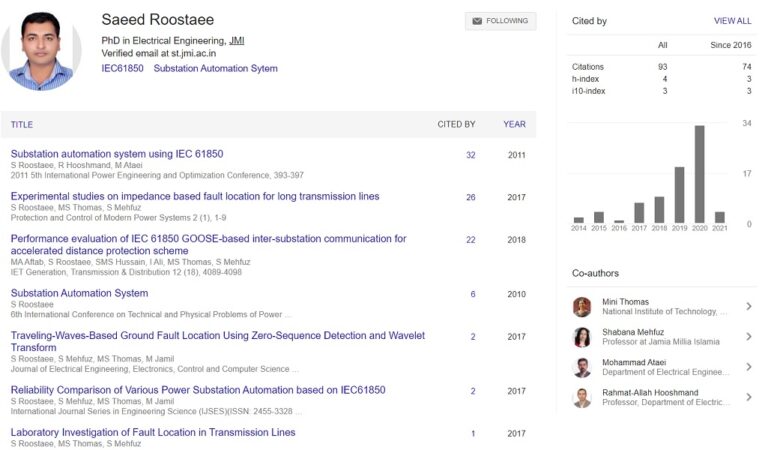Expand the chevron next to Mini Thomas
The image size is (768, 450).
tap(748, 307)
